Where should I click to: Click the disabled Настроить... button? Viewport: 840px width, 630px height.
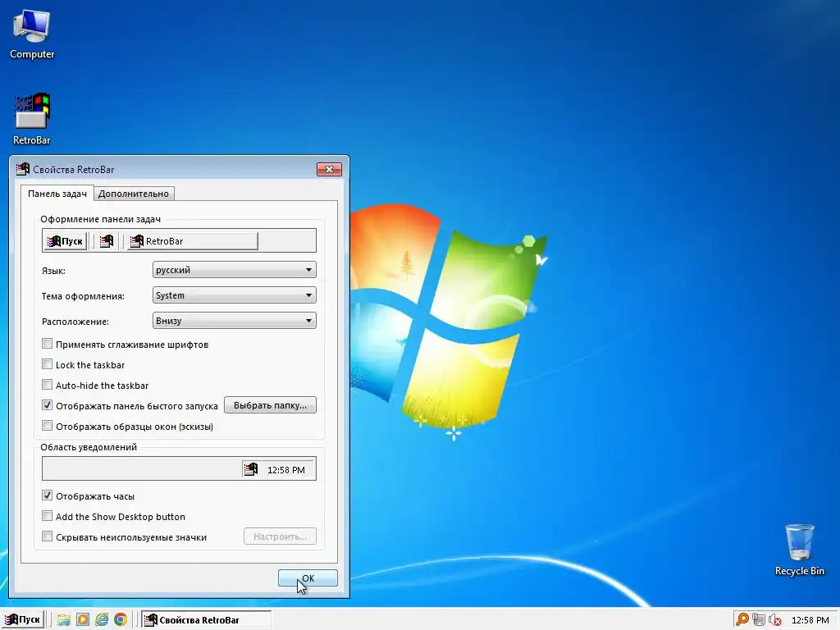281,536
